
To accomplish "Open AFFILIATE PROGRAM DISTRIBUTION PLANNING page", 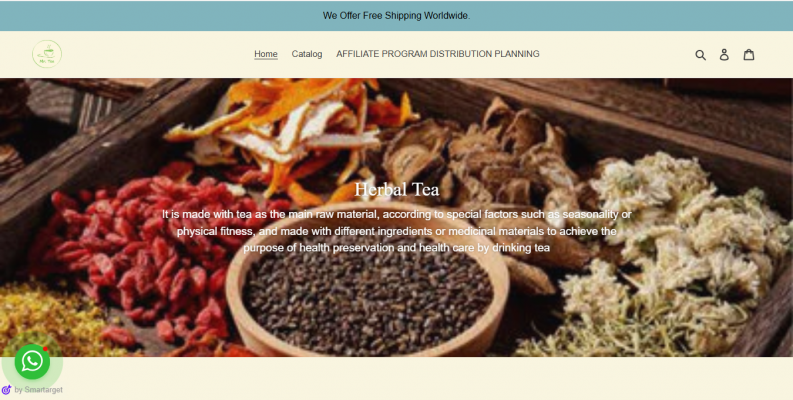I will [437, 54].
